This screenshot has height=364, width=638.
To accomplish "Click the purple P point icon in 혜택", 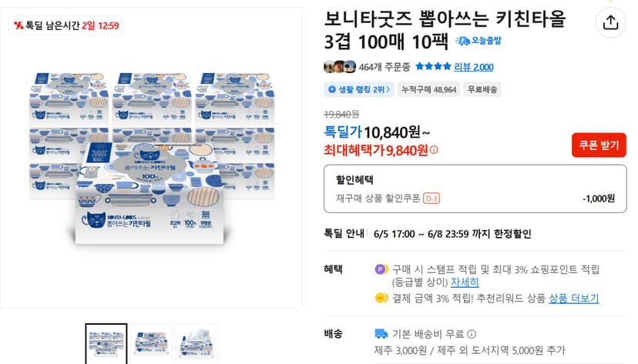I will point(381,269).
